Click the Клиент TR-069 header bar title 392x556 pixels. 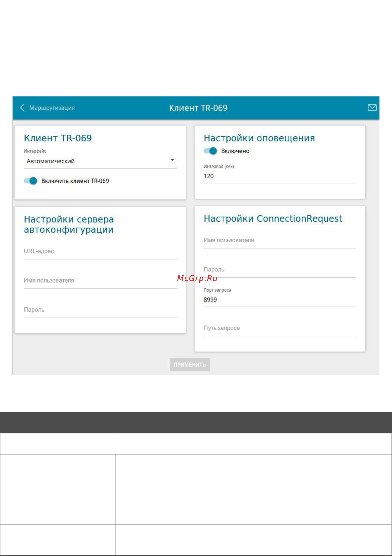tap(198, 108)
